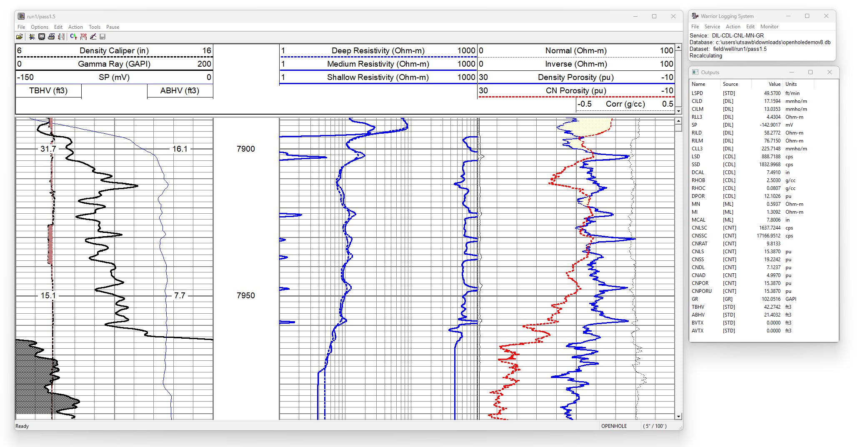The width and height of the screenshot is (868, 447).
Task: Open Monitor menu in Warrior Logging System
Action: pos(769,27)
